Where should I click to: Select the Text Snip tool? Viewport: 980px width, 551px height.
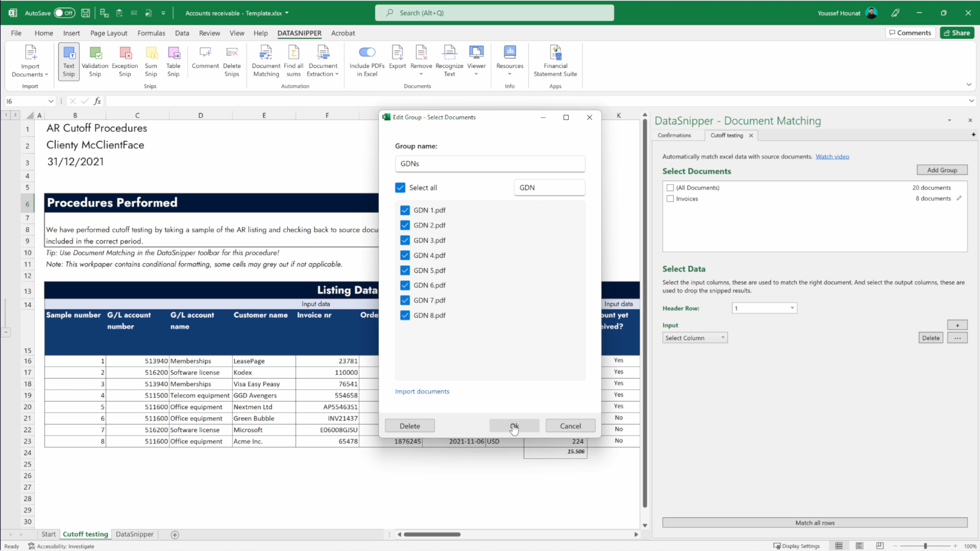click(68, 60)
